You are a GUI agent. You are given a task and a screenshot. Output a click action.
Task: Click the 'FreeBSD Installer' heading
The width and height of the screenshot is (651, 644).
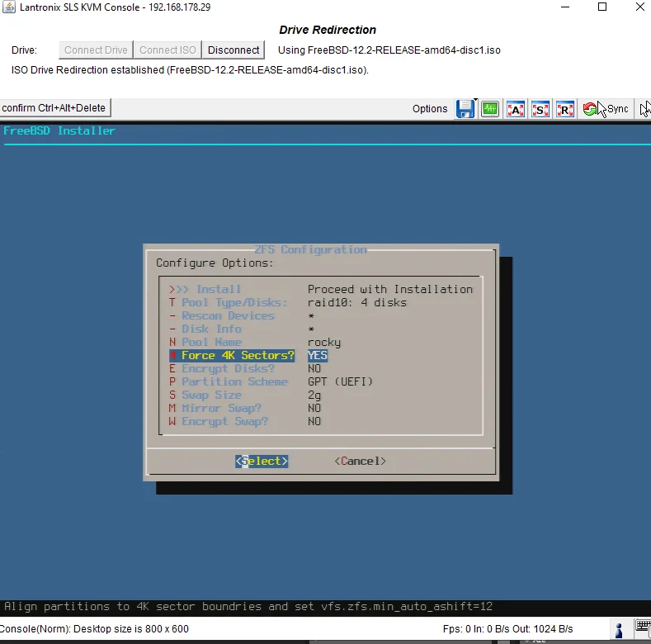[59, 130]
